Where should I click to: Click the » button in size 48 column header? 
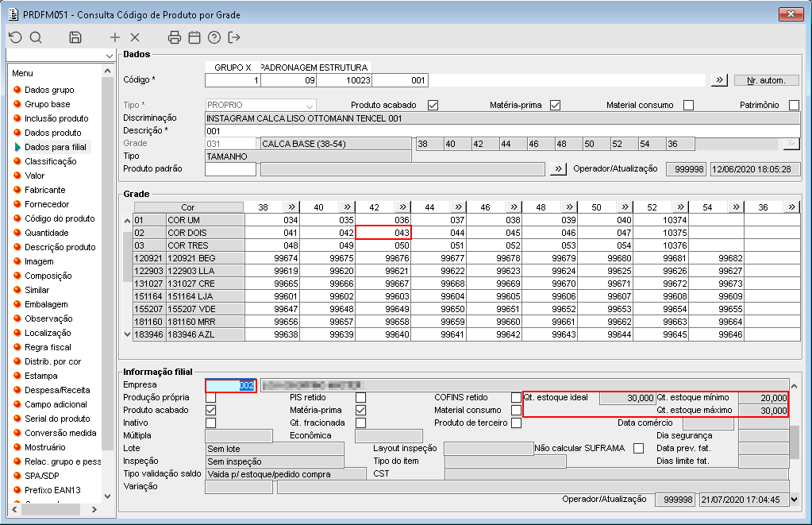tap(569, 207)
